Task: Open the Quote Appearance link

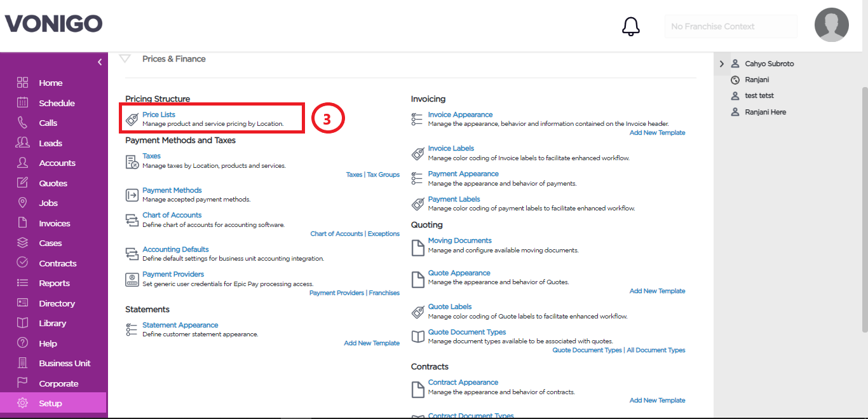Action: (459, 273)
